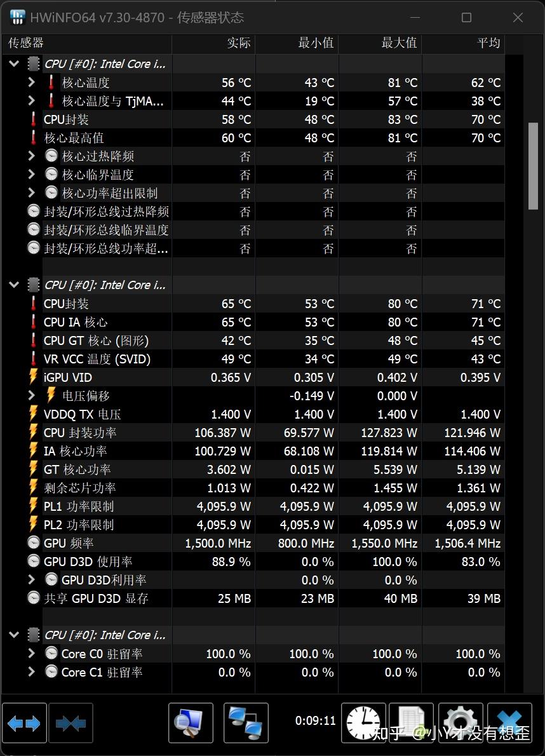Click the thermometer icon beside CPU GT 核心
The image size is (545, 756).
click(33, 340)
